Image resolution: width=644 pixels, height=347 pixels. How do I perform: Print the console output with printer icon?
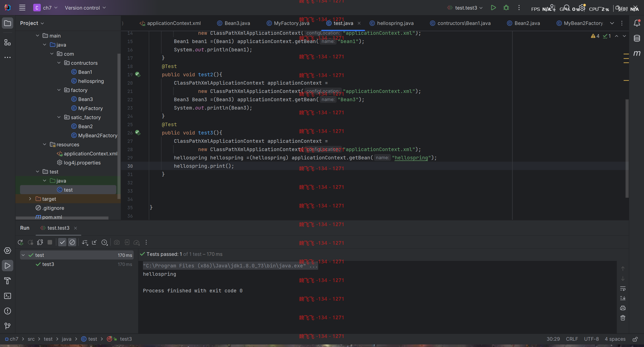[623, 308]
